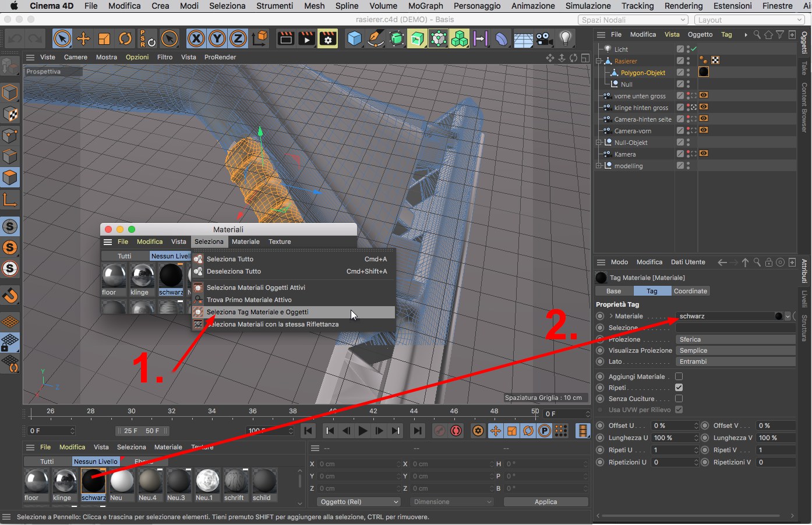Expand the modelling tree node
This screenshot has width=812, height=525.
599,166
